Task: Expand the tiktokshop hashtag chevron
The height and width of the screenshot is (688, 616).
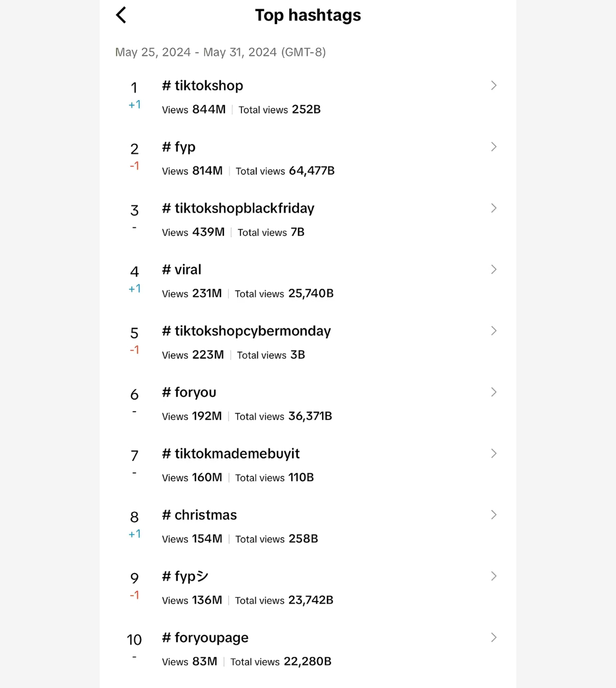Action: coord(493,85)
